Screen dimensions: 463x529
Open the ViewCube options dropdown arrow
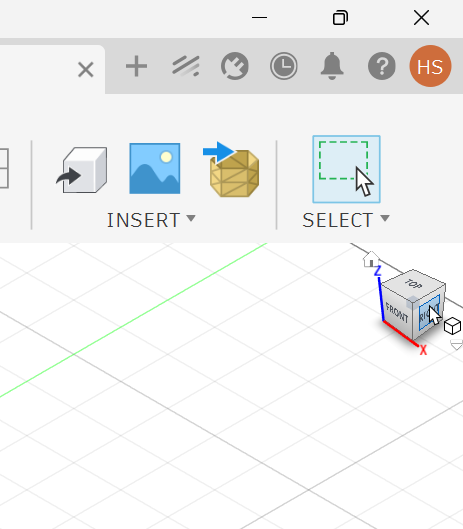click(x=457, y=345)
